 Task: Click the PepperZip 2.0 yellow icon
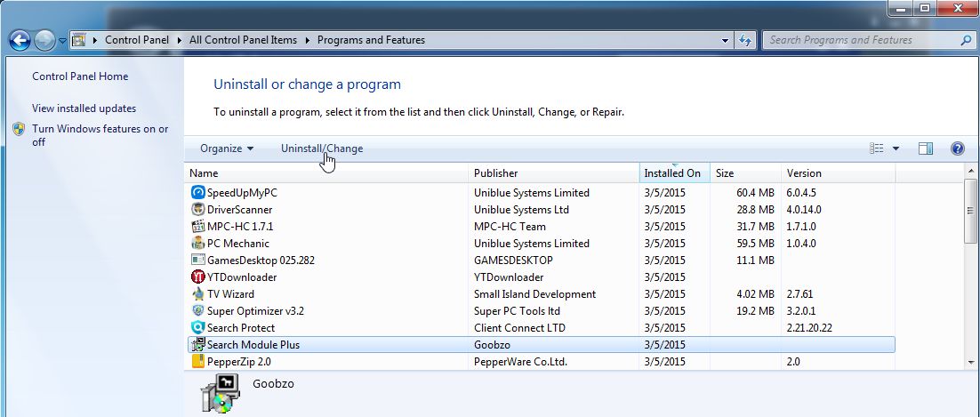coord(197,362)
